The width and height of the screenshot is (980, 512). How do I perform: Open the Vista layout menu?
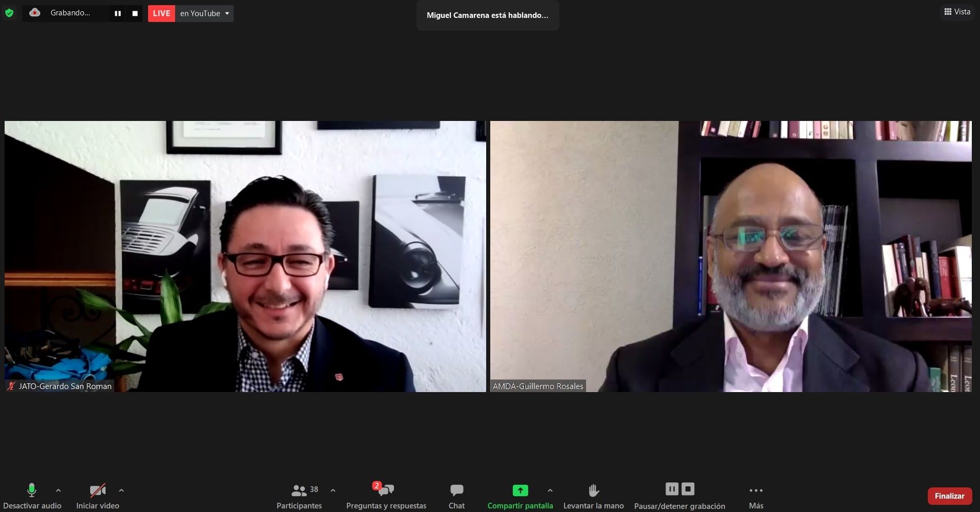(957, 12)
